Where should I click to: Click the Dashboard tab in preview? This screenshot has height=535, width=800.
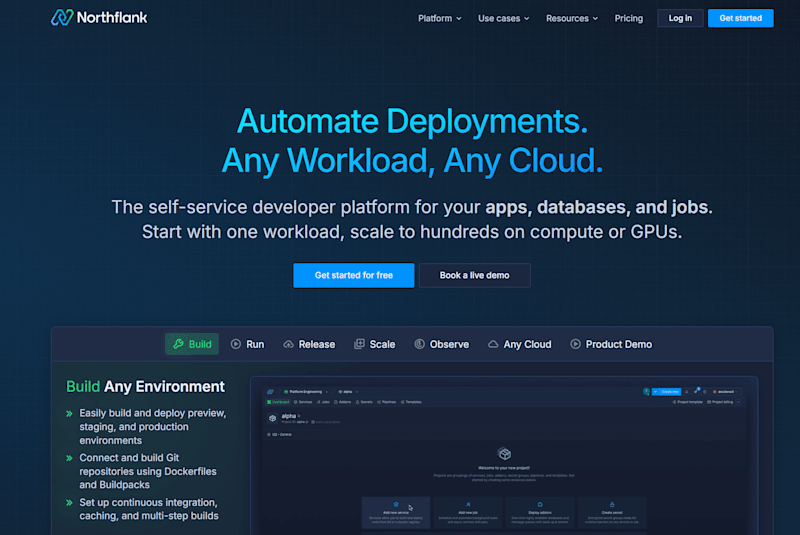(278, 402)
